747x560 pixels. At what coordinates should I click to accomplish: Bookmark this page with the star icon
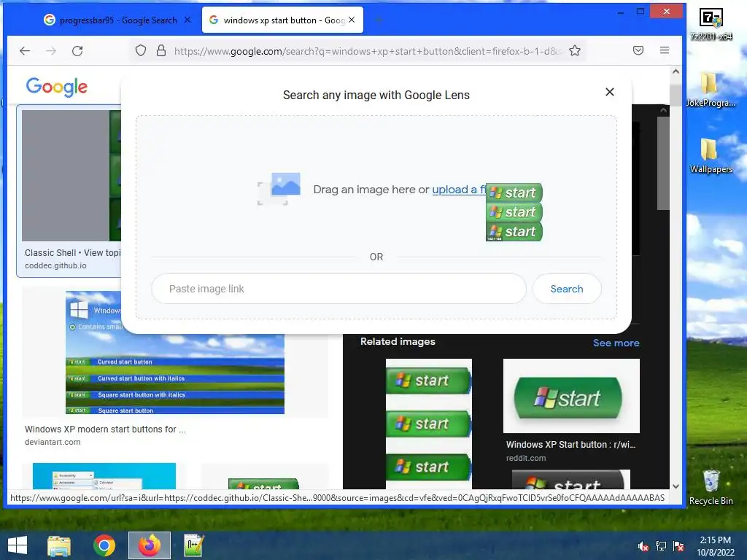point(575,50)
